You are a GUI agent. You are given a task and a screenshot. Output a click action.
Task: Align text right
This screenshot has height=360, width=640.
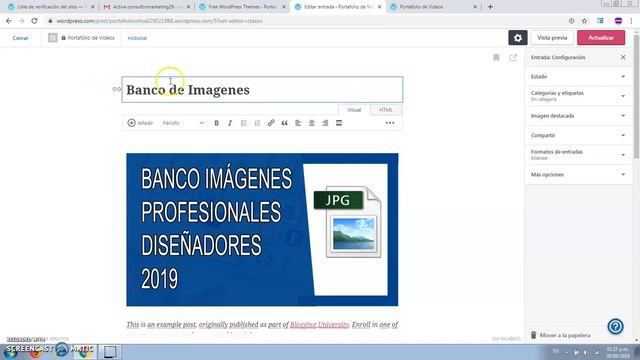tap(325, 123)
